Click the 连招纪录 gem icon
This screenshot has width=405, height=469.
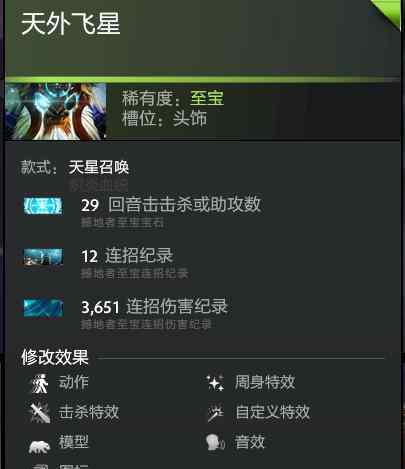[x=43, y=257]
